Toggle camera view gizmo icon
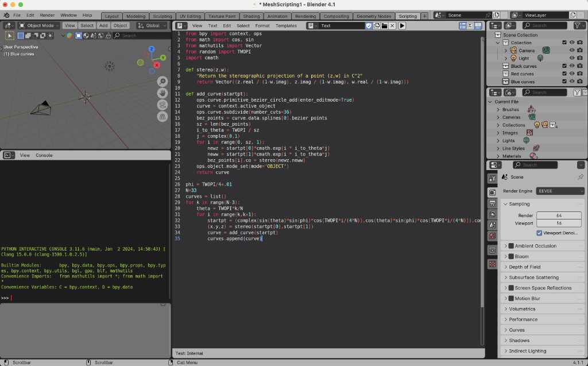This screenshot has width=588, height=366. (163, 105)
